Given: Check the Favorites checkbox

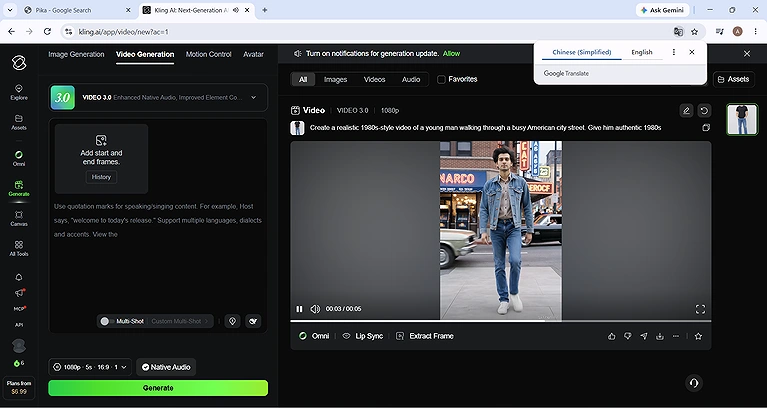Looking at the screenshot, I should pyautogui.click(x=441, y=79).
